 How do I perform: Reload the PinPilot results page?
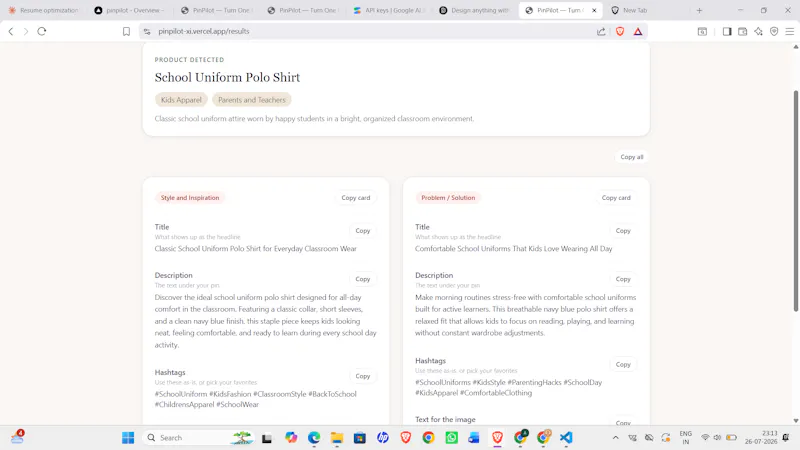tap(42, 31)
